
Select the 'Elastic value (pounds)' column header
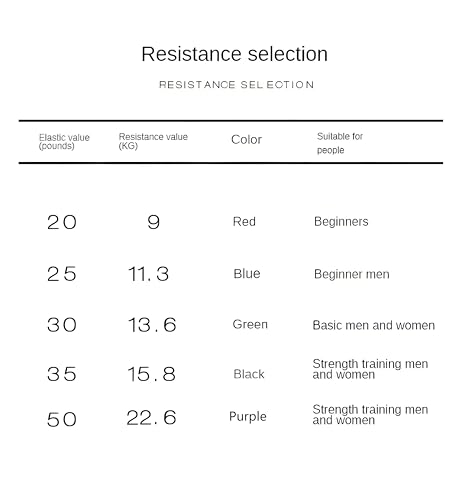64,142
